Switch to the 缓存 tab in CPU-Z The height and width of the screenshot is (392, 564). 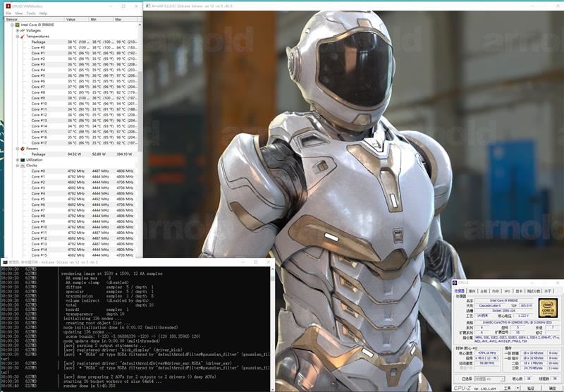coord(472,291)
